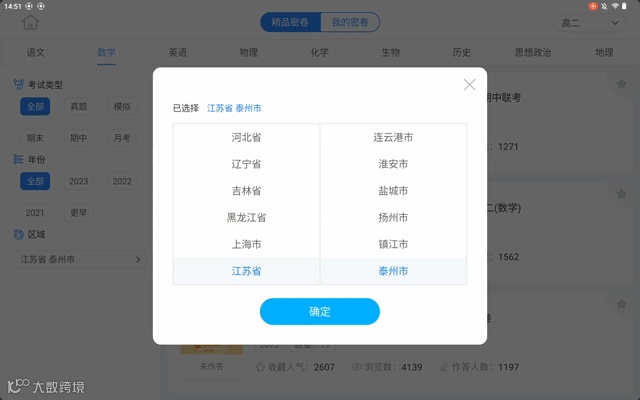Switch to 我的密卷 toggle
This screenshot has width=640, height=400.
[350, 22]
